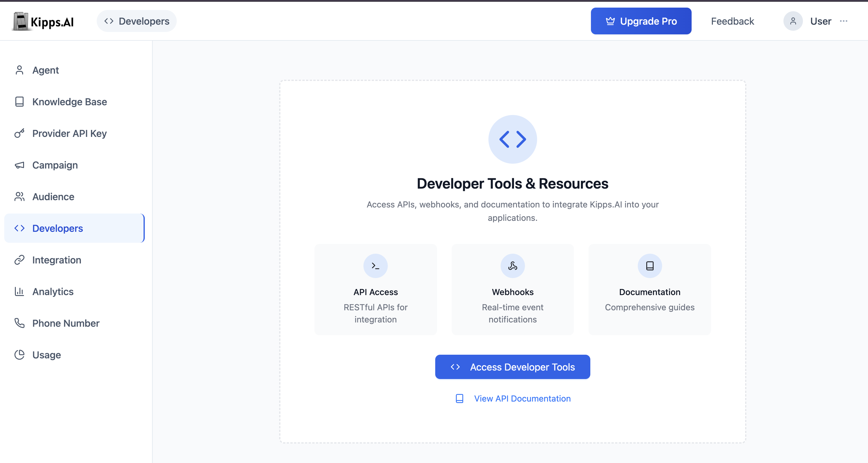Click the Provider API Key key icon
Viewport: 868px width, 463px height.
19,134
